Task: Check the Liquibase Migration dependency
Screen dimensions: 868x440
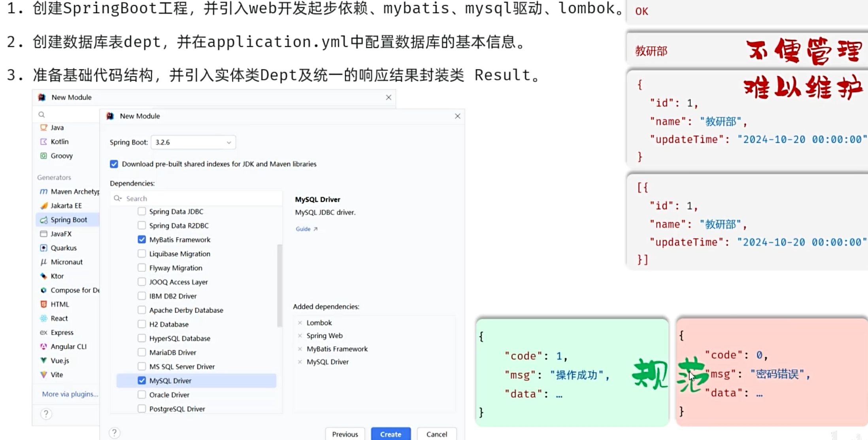Action: pyautogui.click(x=142, y=254)
